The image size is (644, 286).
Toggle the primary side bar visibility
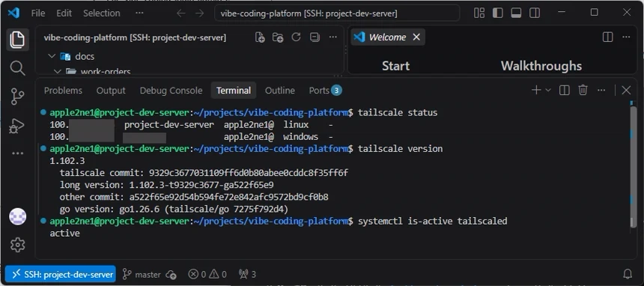(x=498, y=13)
